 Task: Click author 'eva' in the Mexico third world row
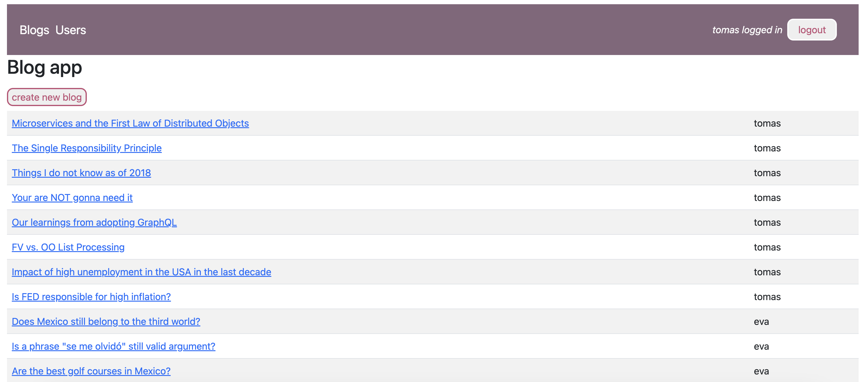[761, 322]
